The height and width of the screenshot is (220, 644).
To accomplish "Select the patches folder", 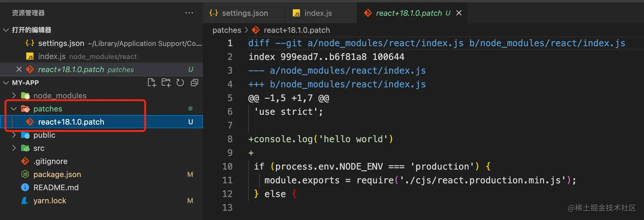I will point(101,109).
